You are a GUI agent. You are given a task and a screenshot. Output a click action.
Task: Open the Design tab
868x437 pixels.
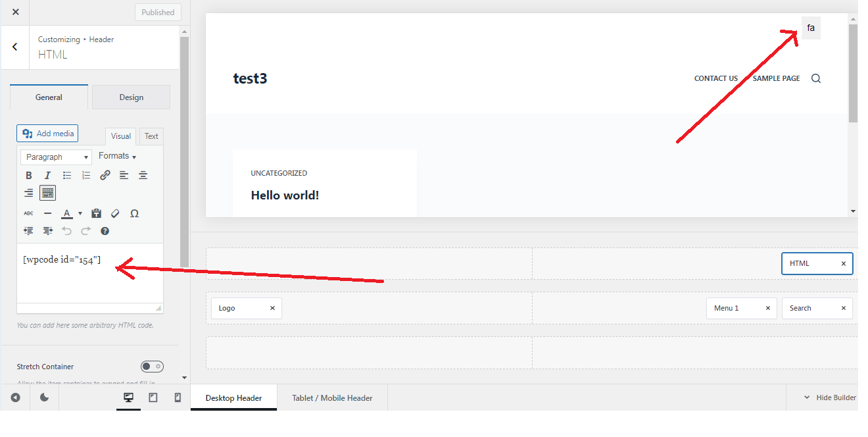(132, 97)
